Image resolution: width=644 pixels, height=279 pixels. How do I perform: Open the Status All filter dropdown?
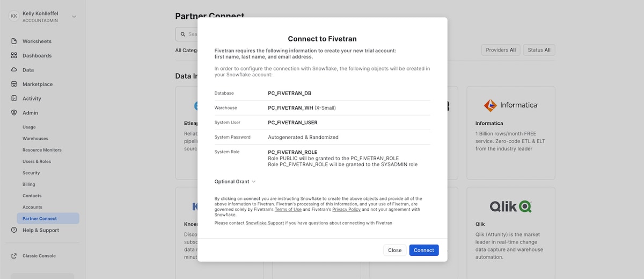pyautogui.click(x=539, y=50)
